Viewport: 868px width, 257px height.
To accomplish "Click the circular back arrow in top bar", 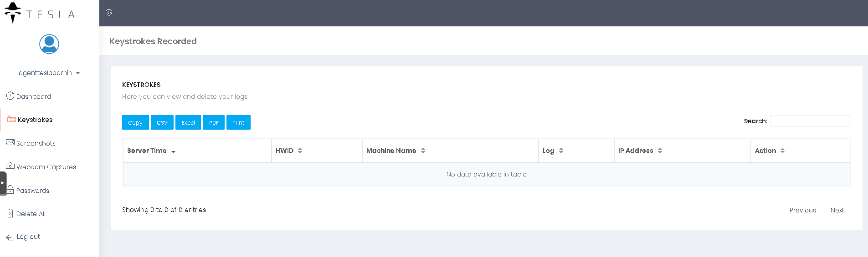I will (109, 12).
